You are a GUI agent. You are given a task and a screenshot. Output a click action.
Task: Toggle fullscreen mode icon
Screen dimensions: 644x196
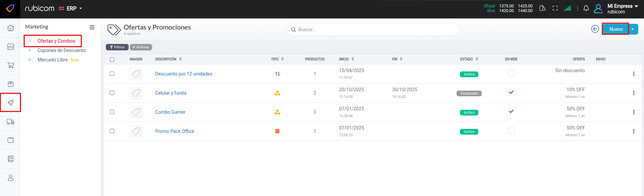(x=555, y=8)
